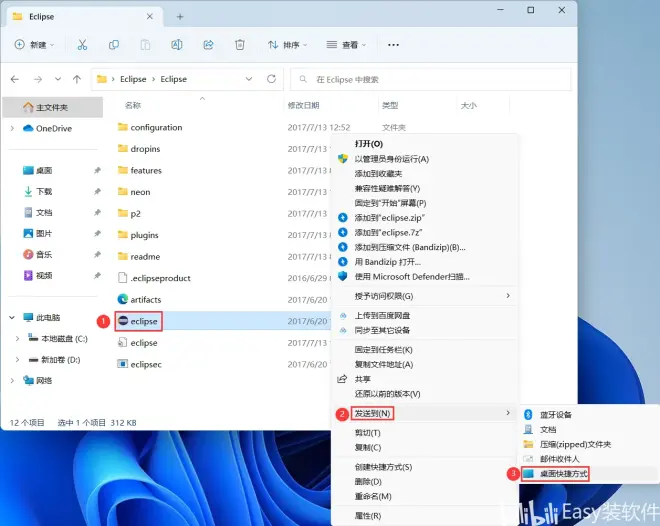660x526 pixels.
Task: Expand the 此电脑 tree node
Action: pos(12,317)
